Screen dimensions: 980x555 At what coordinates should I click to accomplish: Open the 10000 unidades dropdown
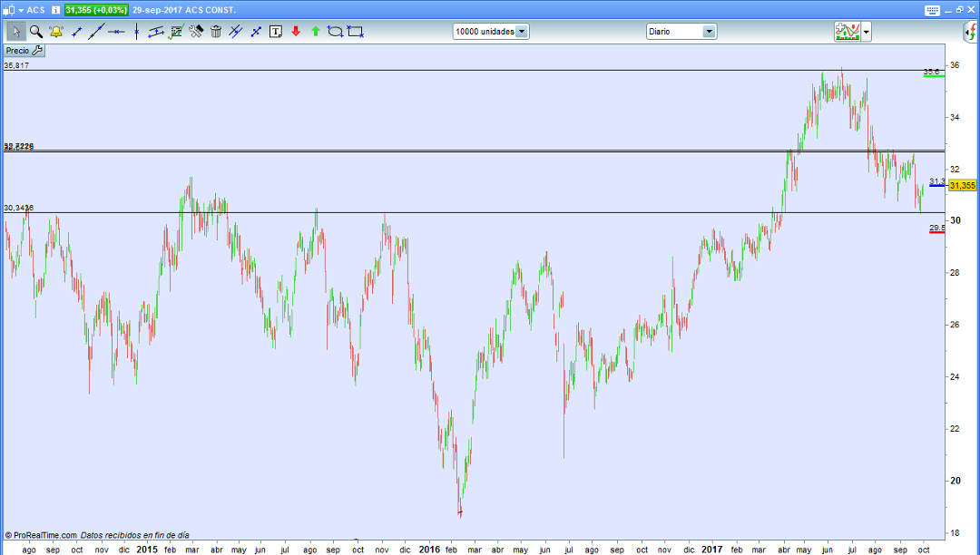pyautogui.click(x=490, y=30)
